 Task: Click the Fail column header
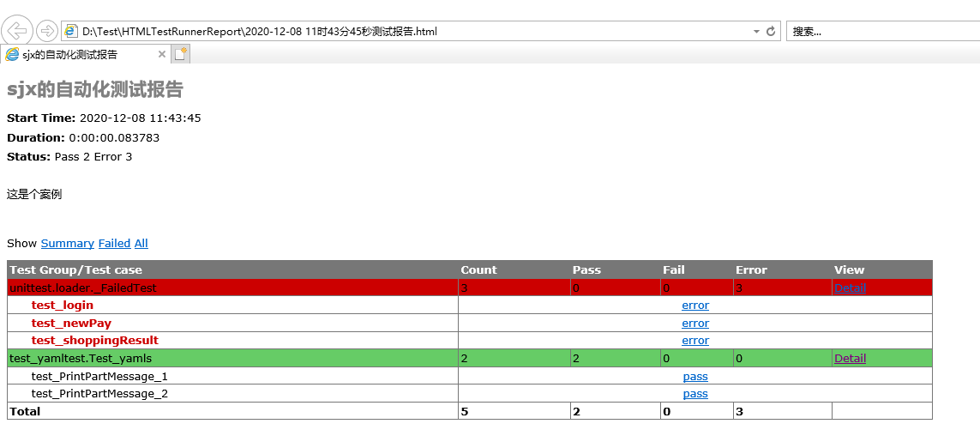point(674,269)
